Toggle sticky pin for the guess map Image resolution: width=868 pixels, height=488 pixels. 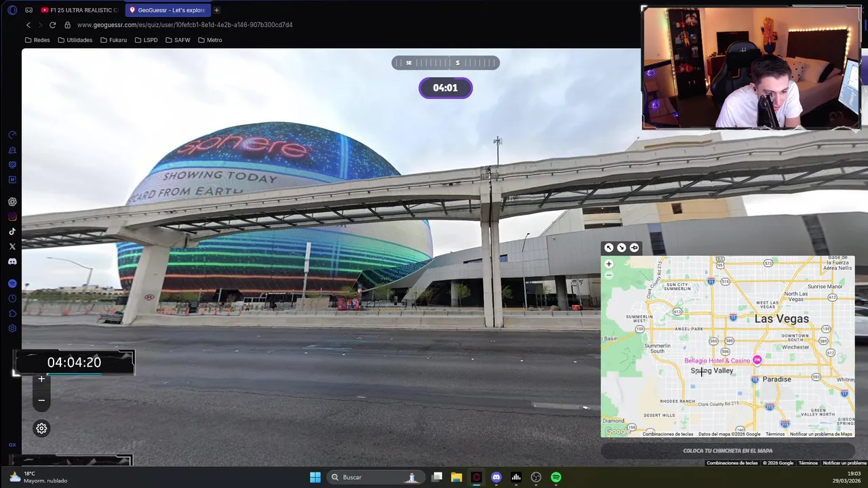[x=634, y=247]
